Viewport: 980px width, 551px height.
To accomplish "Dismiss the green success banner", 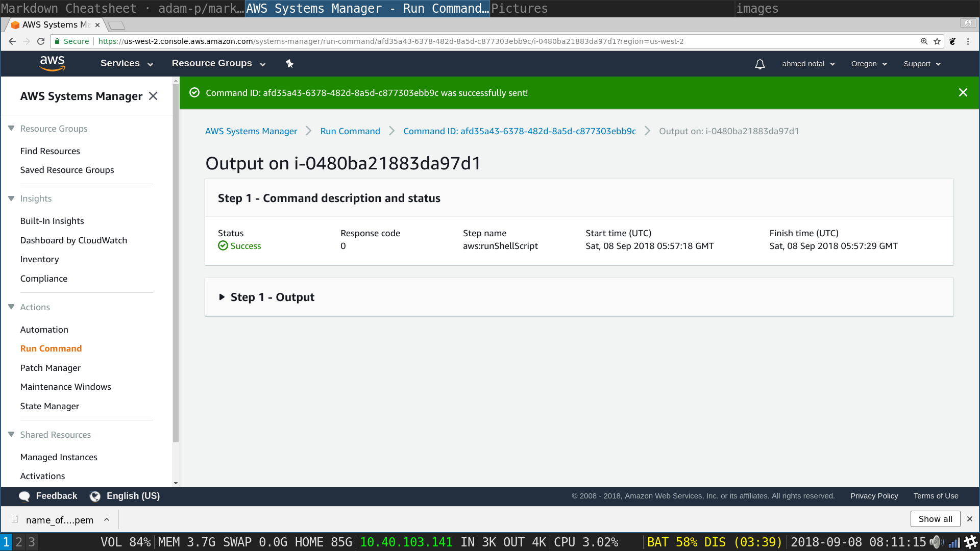I will click(963, 92).
